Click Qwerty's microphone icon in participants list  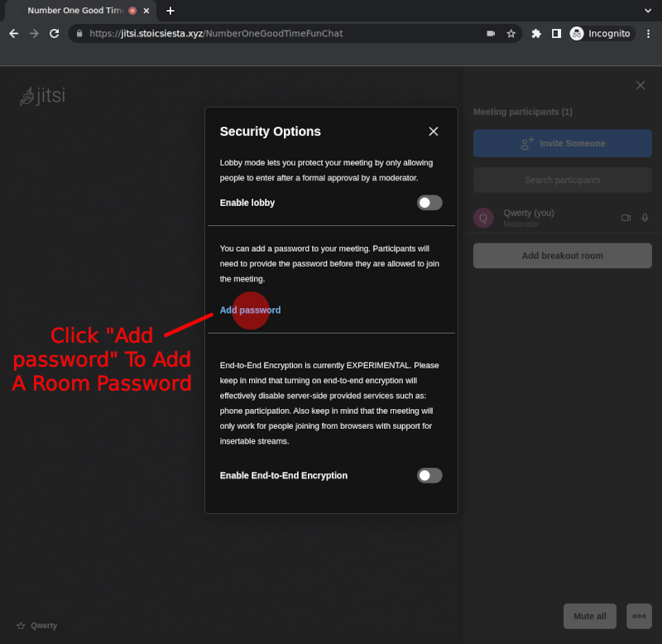tap(645, 218)
